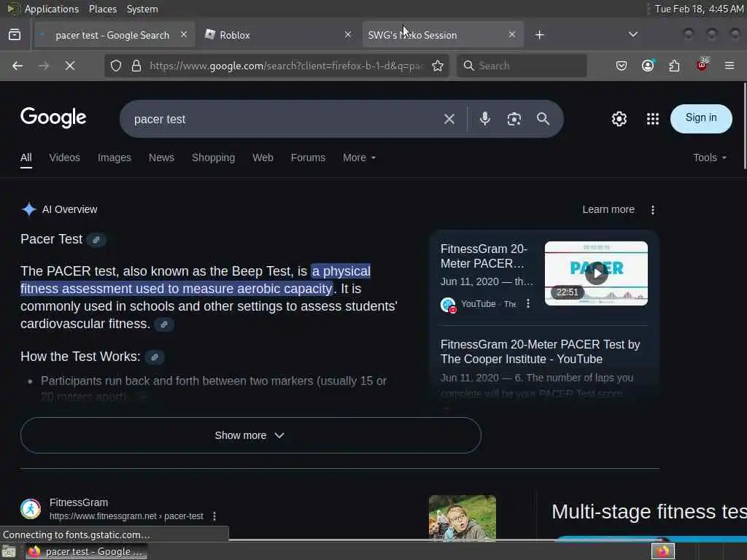The width and height of the screenshot is (747, 560).
Task: Click the site padlock icon
Action: tap(136, 66)
